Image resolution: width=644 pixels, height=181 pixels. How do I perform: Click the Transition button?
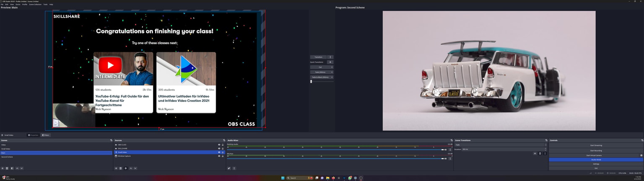[x=318, y=57]
